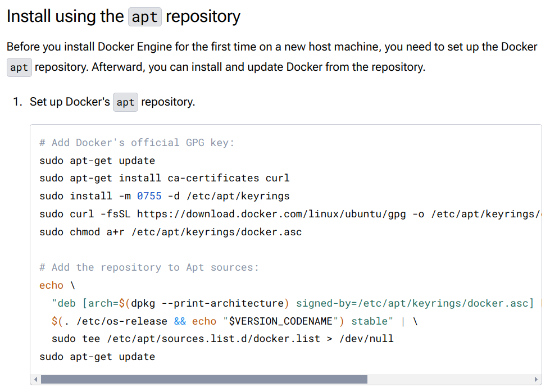Click the heading 'Install using the apt repository'

coord(124,16)
